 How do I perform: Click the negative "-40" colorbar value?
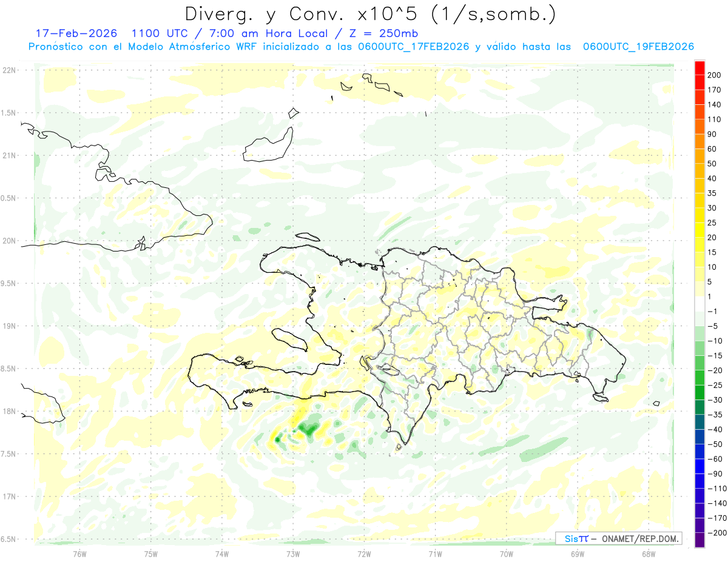point(715,430)
